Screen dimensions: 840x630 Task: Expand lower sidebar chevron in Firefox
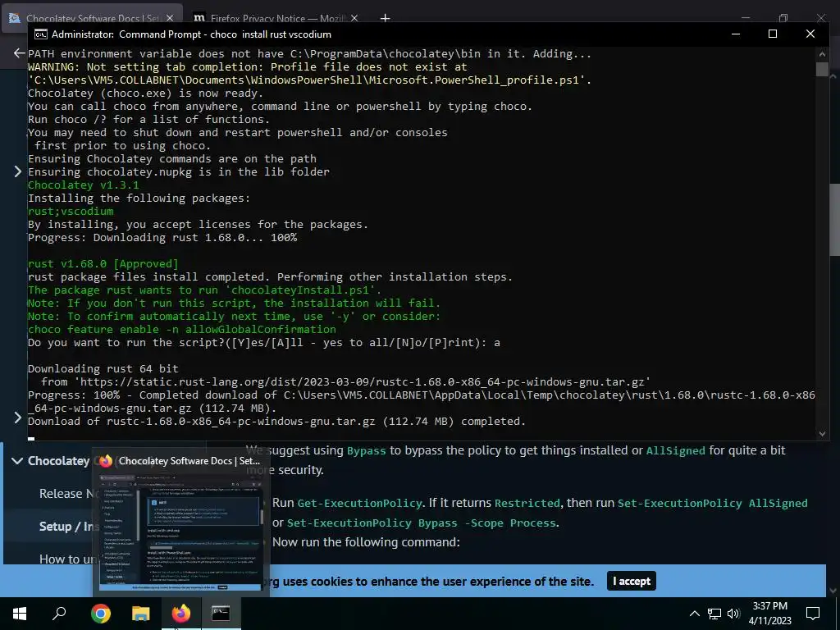coord(17,418)
